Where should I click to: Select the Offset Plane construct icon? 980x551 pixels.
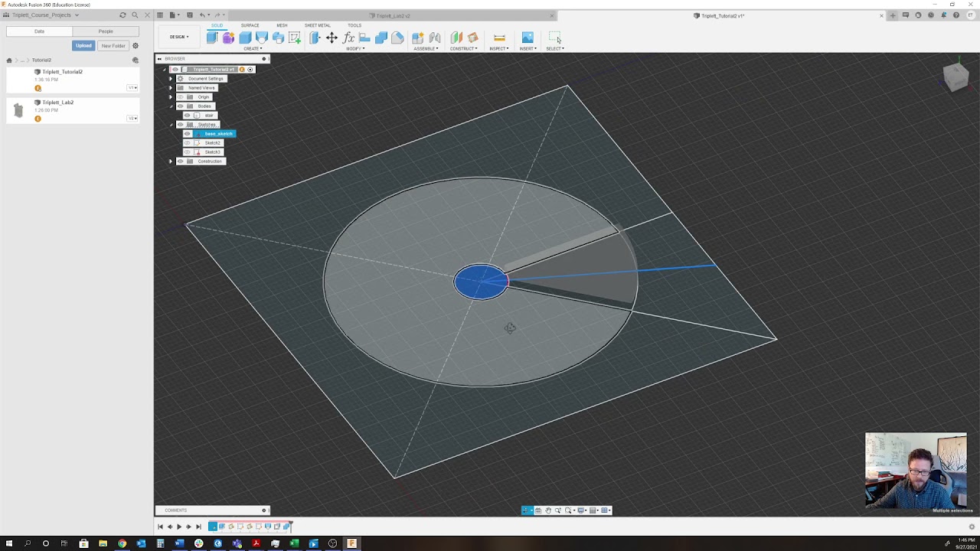[456, 37]
